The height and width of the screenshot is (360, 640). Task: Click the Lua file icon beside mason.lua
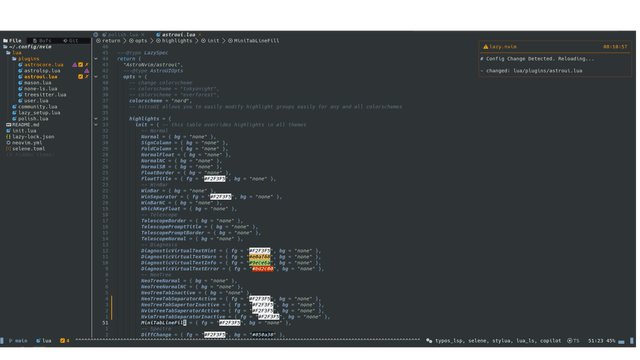(x=20, y=83)
